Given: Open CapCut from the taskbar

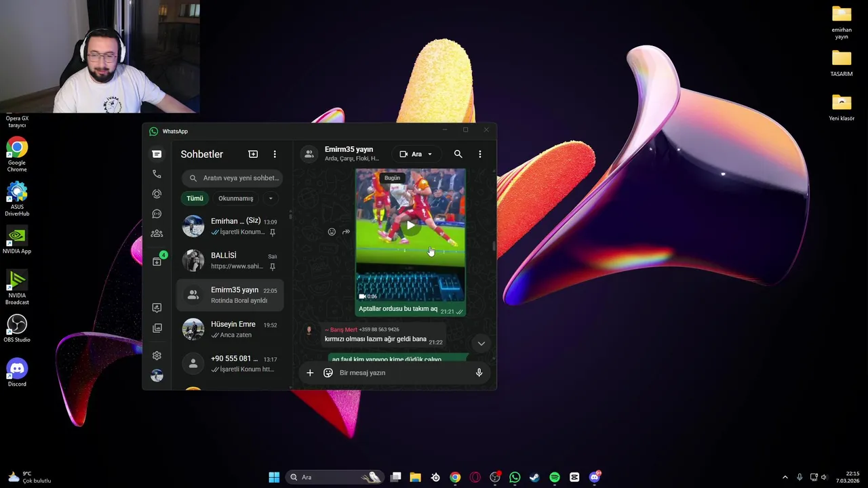Looking at the screenshot, I should click(x=574, y=477).
